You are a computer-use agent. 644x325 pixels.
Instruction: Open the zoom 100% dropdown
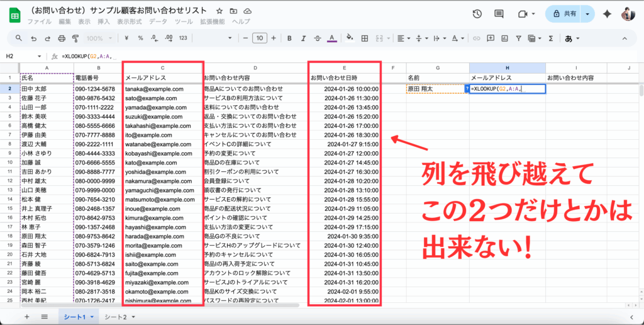point(99,38)
